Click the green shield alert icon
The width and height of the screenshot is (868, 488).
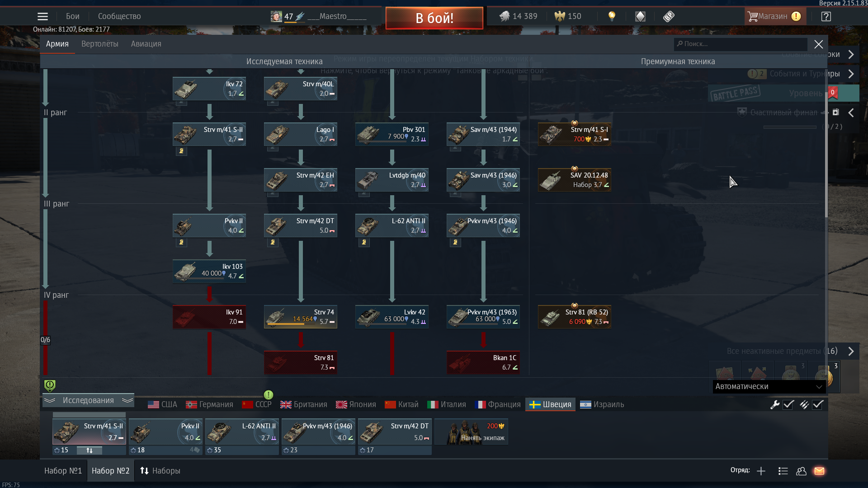point(50,385)
